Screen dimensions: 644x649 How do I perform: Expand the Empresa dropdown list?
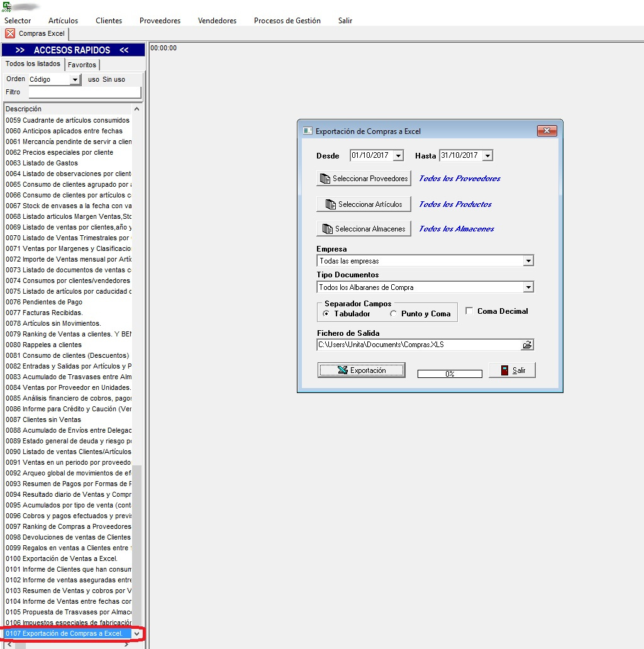pyautogui.click(x=528, y=261)
